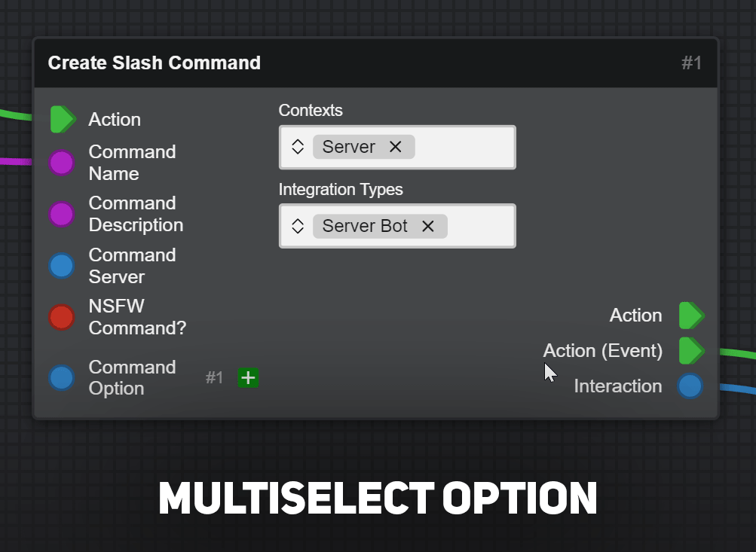Click empty area of Integration Types field
The width and height of the screenshot is (756, 552).
pyautogui.click(x=480, y=226)
